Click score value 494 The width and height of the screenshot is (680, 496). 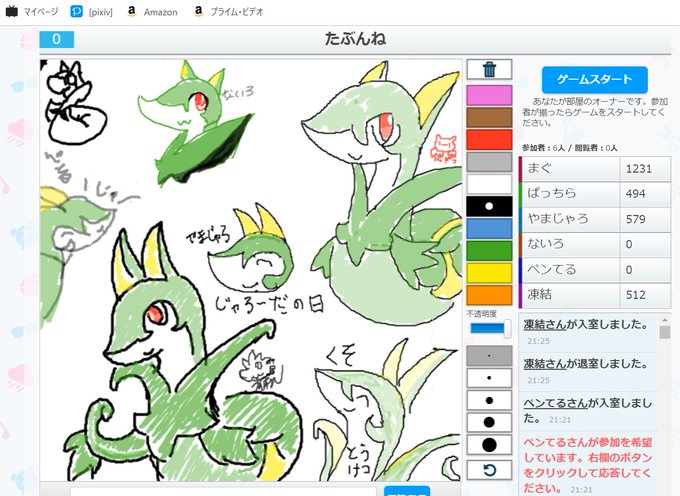point(635,194)
